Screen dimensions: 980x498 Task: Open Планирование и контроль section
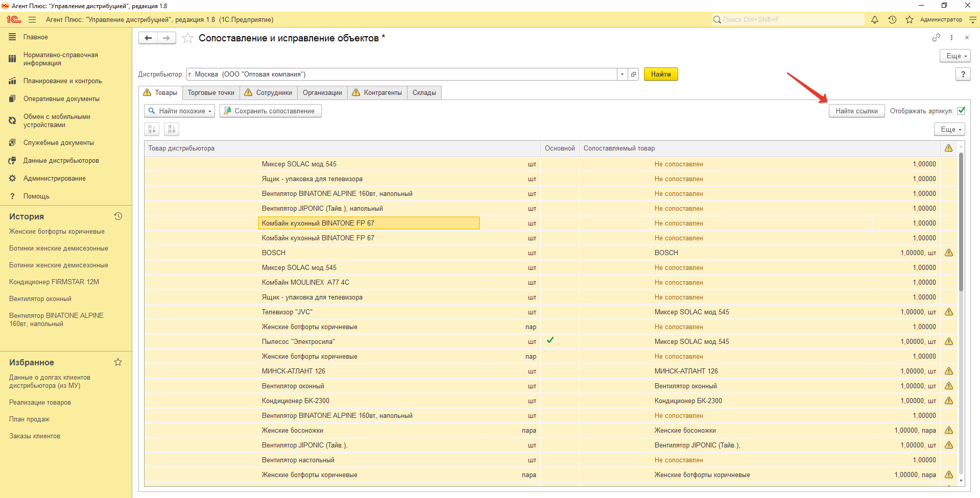pos(62,81)
